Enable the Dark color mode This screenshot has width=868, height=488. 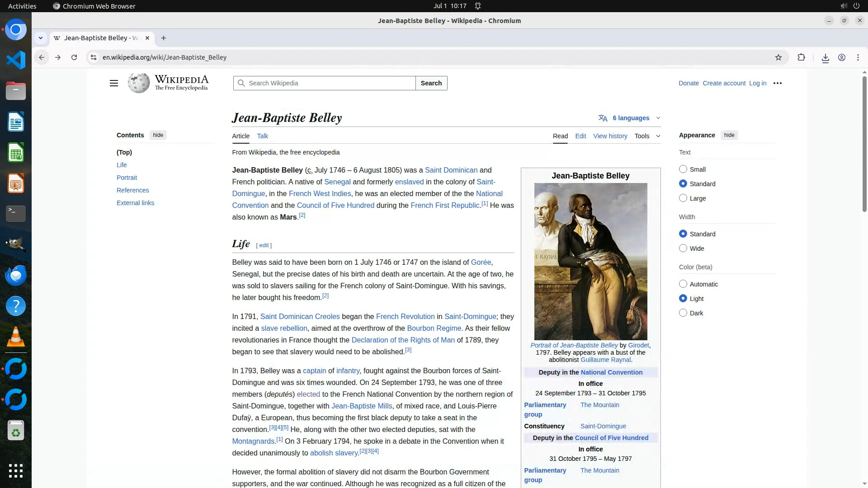click(683, 313)
